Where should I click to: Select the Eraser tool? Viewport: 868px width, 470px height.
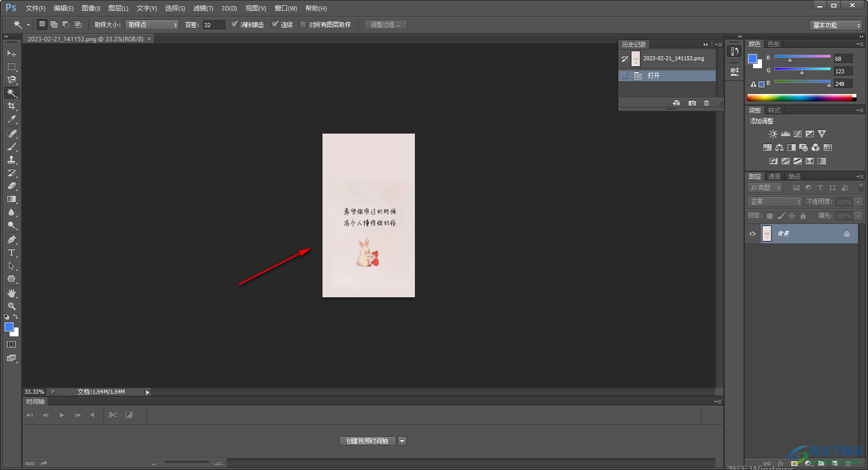tap(12, 186)
